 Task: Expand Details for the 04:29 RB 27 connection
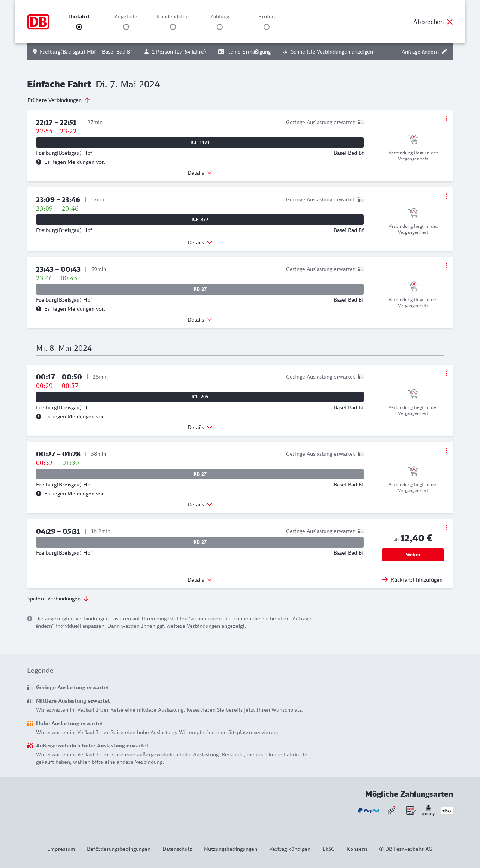pos(200,580)
